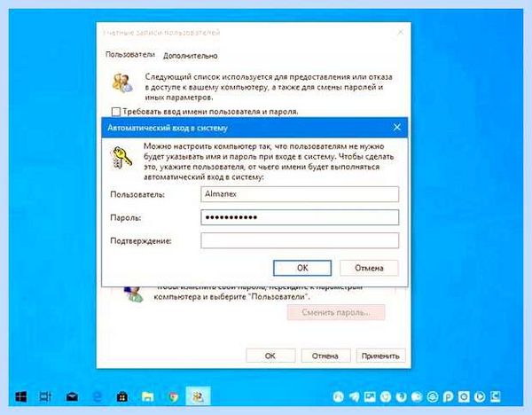Click into the Пароль password field
The height and width of the screenshot is (415, 532).
pos(300,217)
